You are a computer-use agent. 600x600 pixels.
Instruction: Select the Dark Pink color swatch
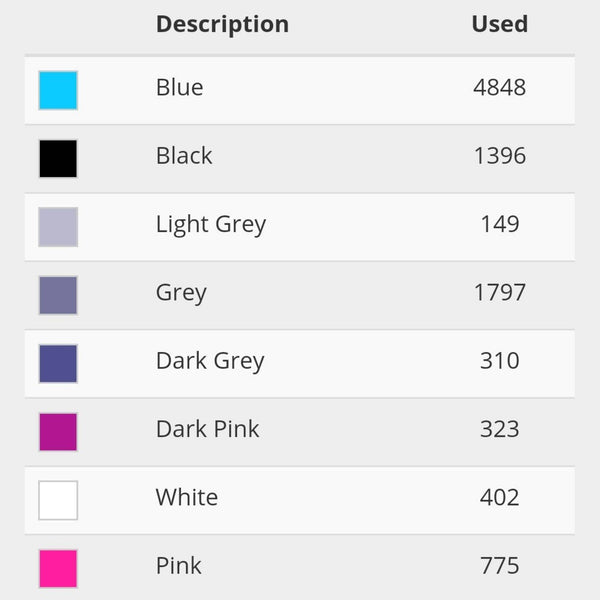(x=58, y=432)
